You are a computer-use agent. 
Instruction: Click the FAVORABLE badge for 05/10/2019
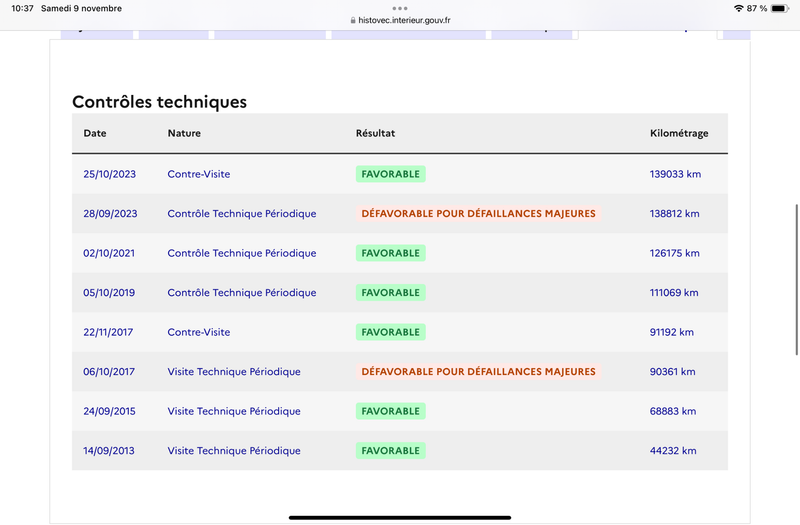(x=390, y=292)
